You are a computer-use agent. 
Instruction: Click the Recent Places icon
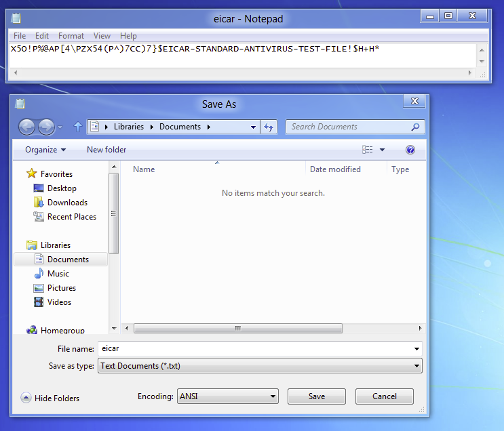point(39,217)
